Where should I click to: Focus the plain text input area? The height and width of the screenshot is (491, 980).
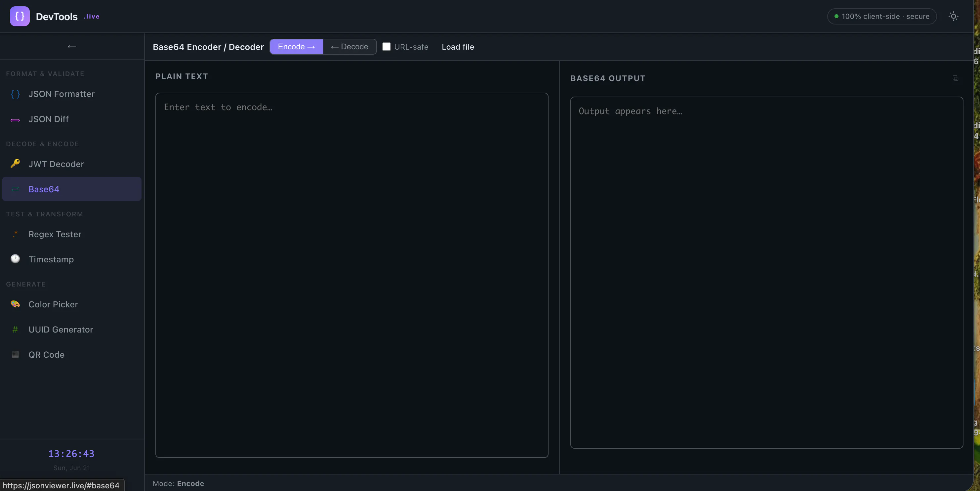coord(351,275)
